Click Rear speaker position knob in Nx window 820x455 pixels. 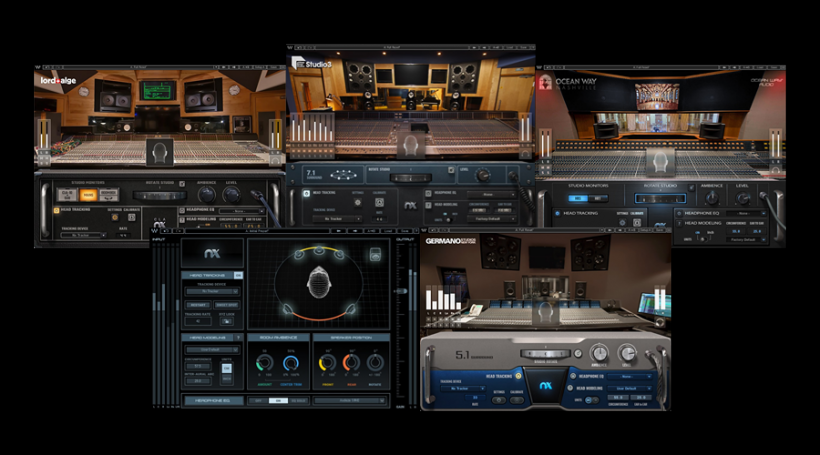(351, 362)
